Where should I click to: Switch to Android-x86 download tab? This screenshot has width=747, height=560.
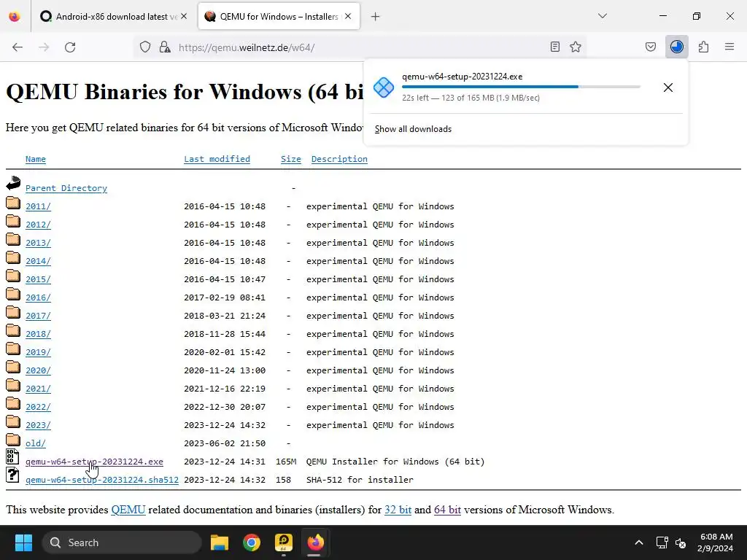click(115, 17)
